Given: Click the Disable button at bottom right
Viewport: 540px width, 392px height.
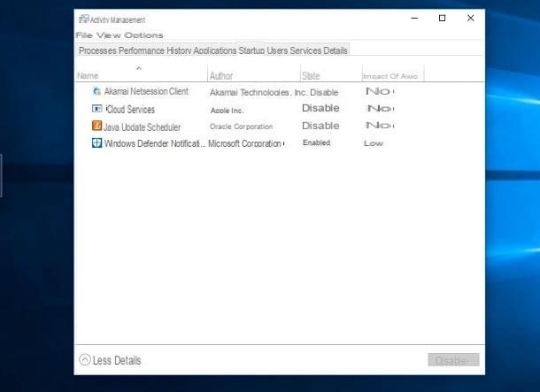Looking at the screenshot, I should [453, 360].
